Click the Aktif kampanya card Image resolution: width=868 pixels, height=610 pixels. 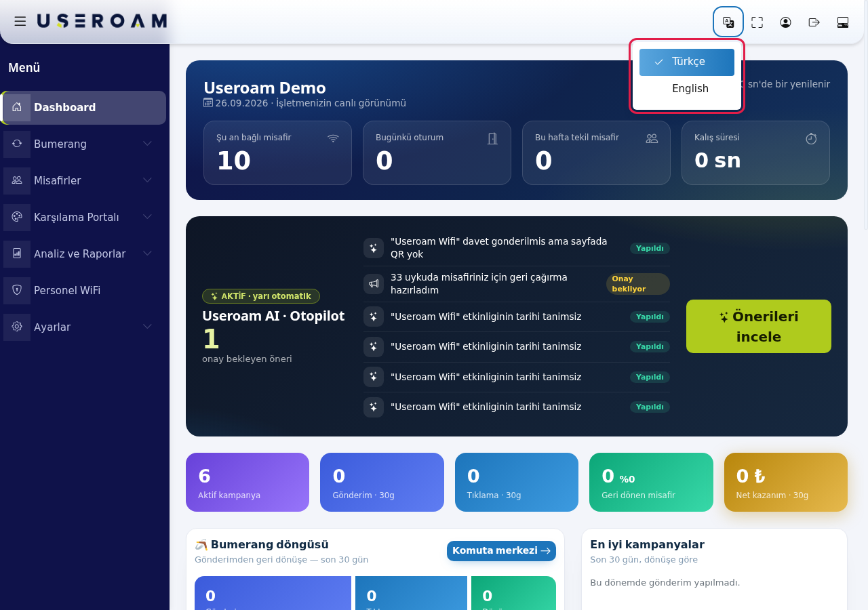point(248,482)
